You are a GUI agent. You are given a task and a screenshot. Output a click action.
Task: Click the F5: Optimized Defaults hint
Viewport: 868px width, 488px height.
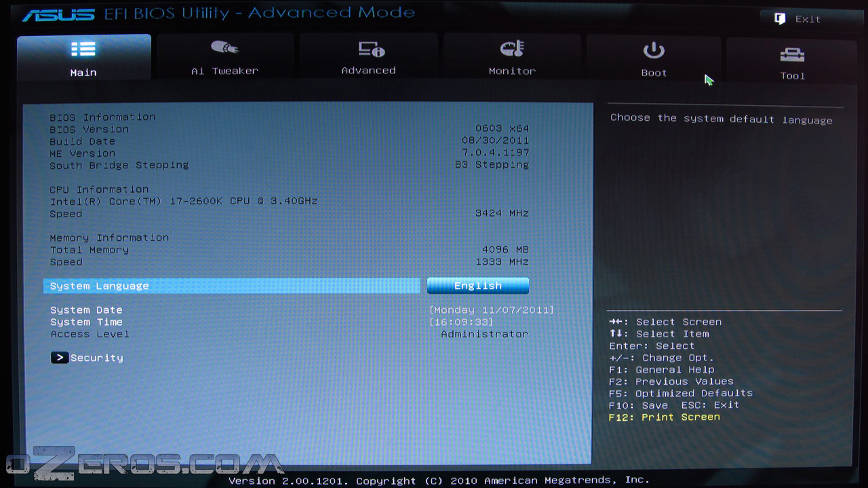pyautogui.click(x=681, y=393)
